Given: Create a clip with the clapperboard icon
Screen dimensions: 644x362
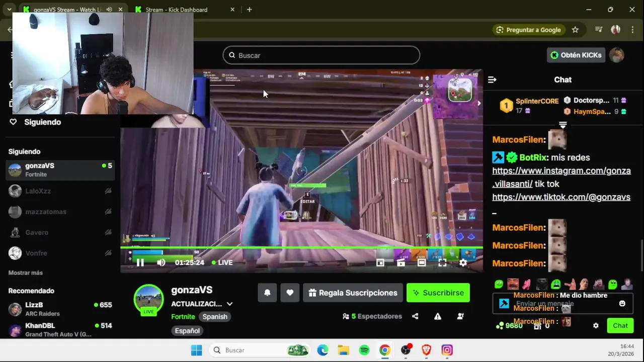Looking at the screenshot, I should [401, 262].
